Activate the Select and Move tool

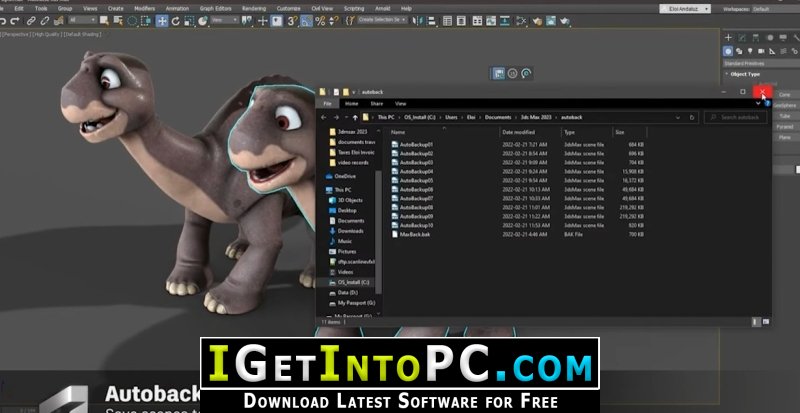162,21
